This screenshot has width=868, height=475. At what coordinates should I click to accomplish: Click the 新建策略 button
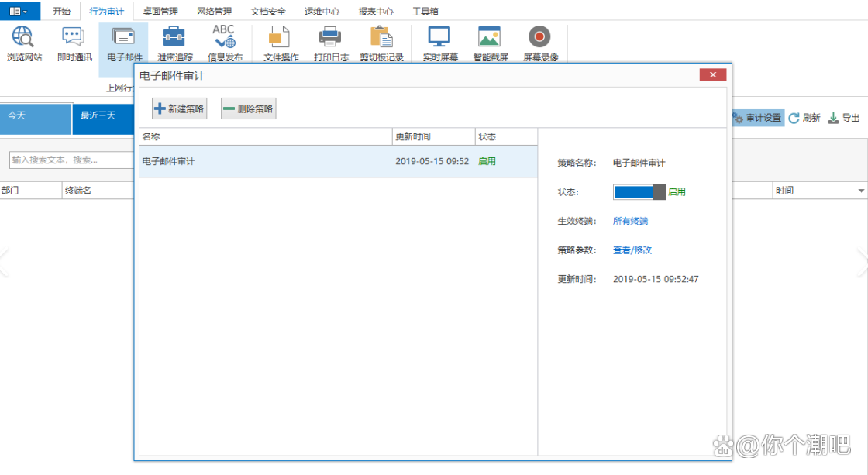[180, 109]
